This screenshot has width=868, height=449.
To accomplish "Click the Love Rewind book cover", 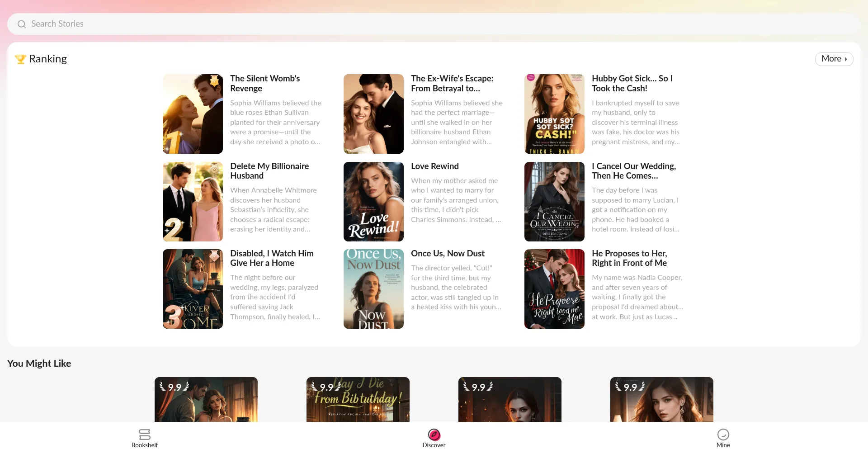I will tap(373, 202).
